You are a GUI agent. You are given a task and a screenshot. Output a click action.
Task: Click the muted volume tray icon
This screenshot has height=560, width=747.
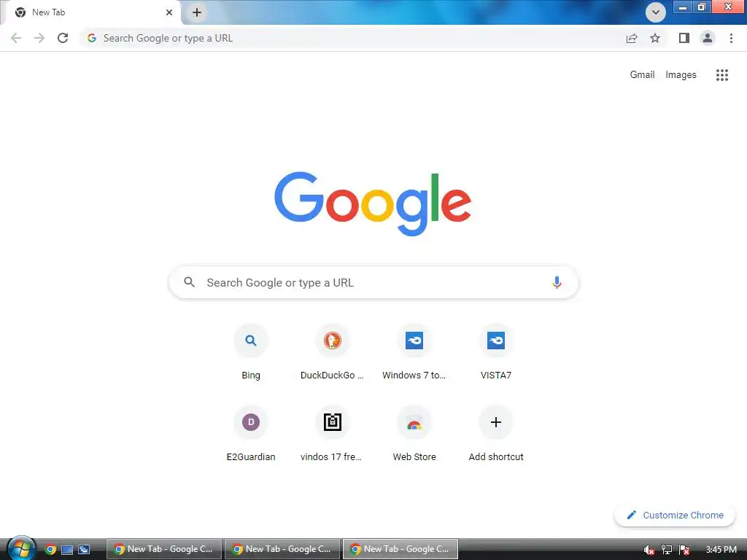click(x=649, y=550)
